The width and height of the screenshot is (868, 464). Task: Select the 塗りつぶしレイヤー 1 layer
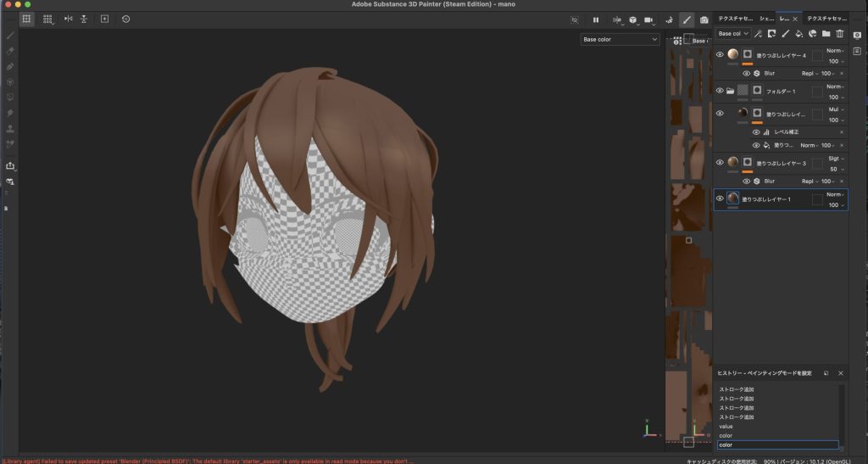click(x=766, y=199)
